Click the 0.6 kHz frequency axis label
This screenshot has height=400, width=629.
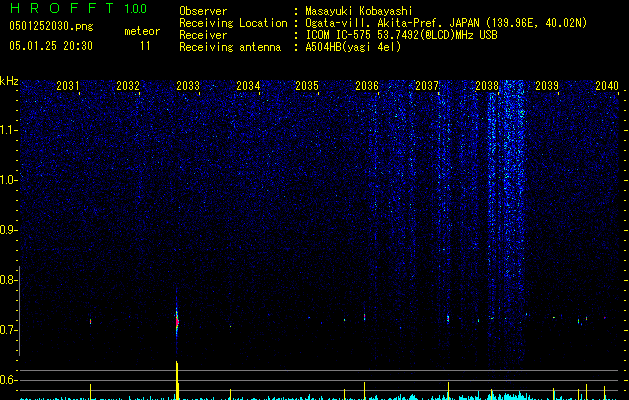coord(8,380)
